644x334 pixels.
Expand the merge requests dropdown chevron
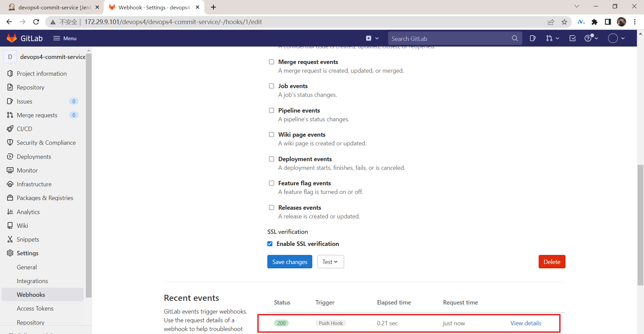point(557,38)
